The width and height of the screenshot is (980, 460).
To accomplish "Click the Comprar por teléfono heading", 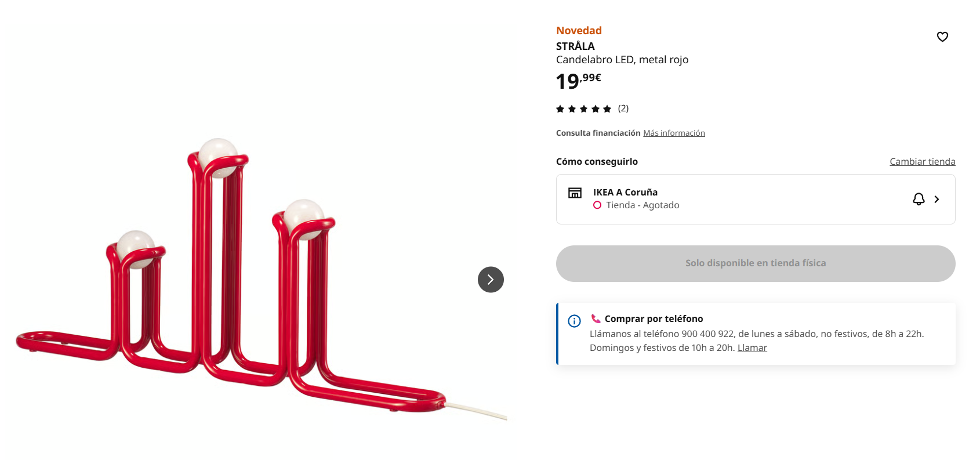I will tap(654, 318).
